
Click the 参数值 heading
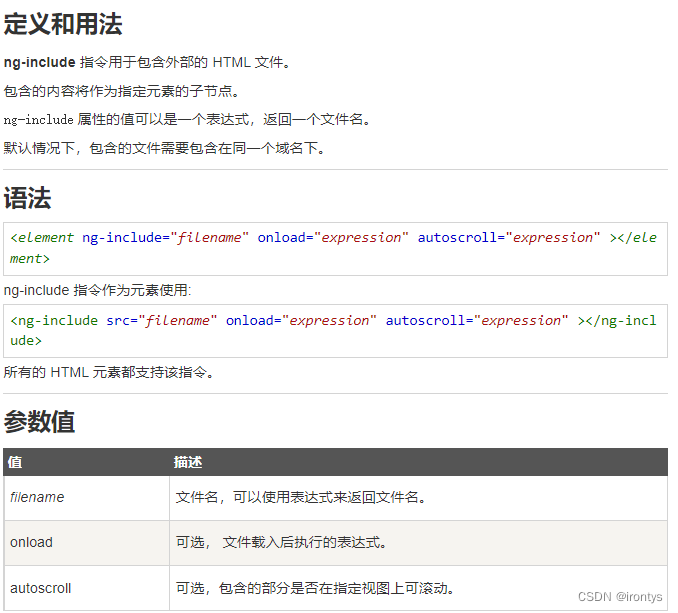click(39, 422)
